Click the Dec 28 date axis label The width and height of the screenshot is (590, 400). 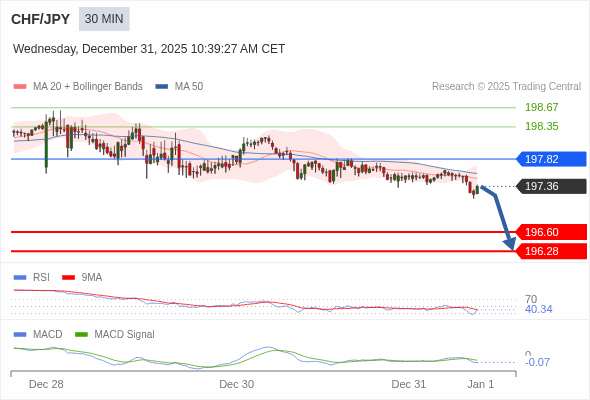point(46,384)
